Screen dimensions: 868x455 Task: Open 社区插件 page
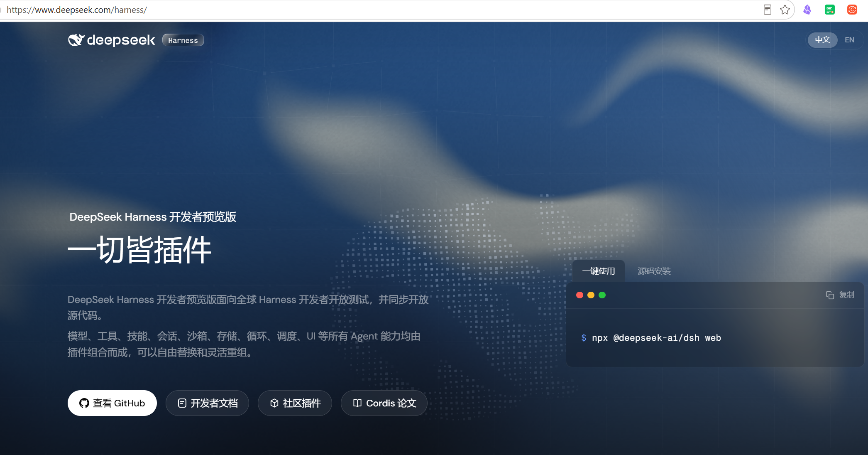click(x=295, y=403)
